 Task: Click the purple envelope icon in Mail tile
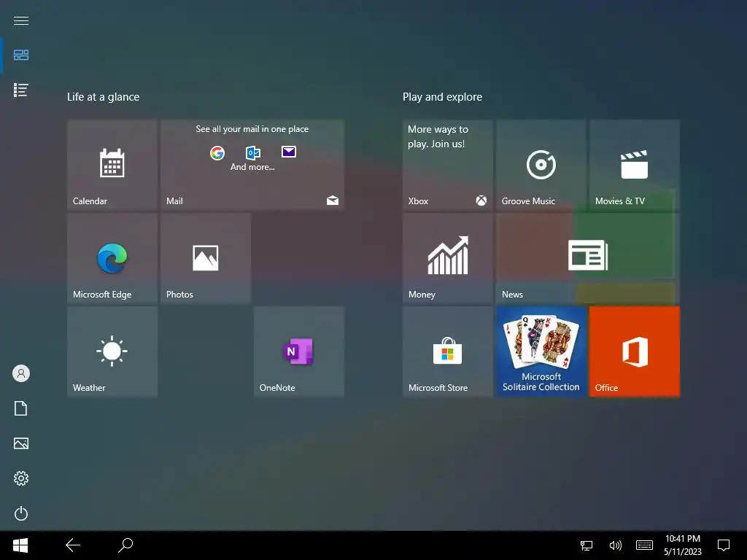(289, 152)
